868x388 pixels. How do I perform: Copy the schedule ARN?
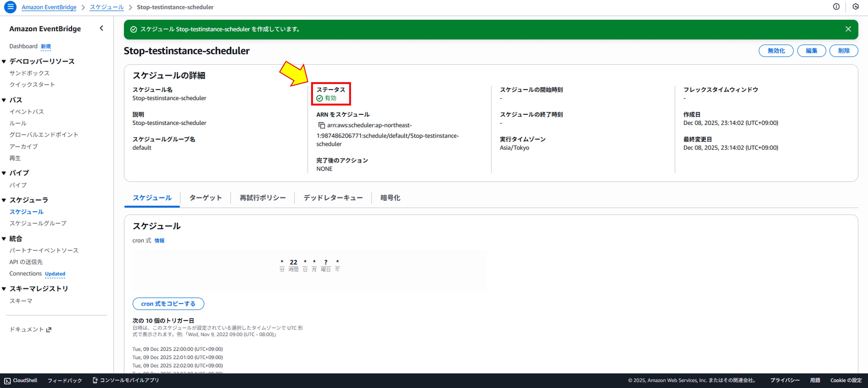click(x=322, y=125)
